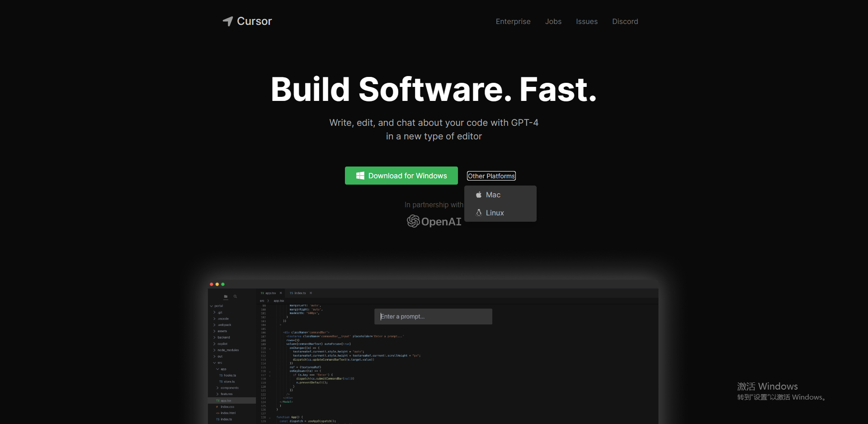Open the Issues link in header
Image resolution: width=868 pixels, height=424 pixels.
point(586,21)
